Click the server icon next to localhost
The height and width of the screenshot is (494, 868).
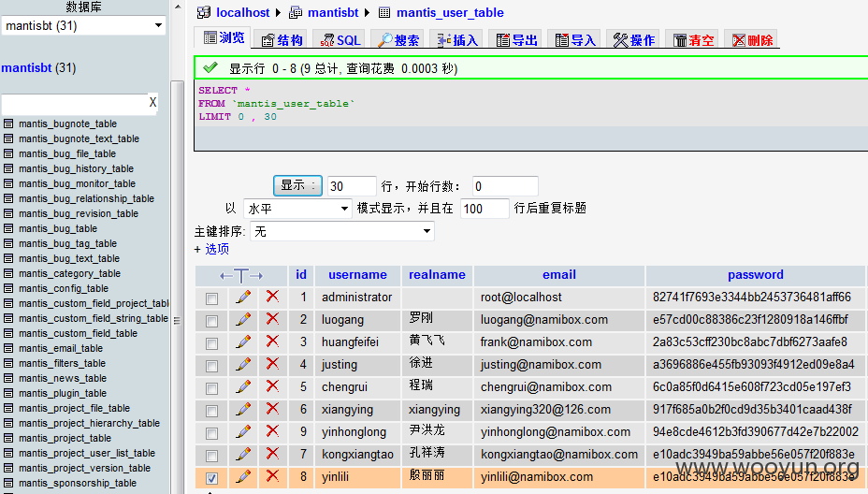pos(204,12)
